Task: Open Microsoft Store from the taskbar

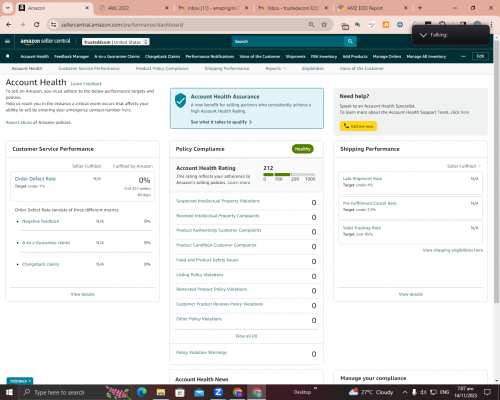Action: point(180,392)
